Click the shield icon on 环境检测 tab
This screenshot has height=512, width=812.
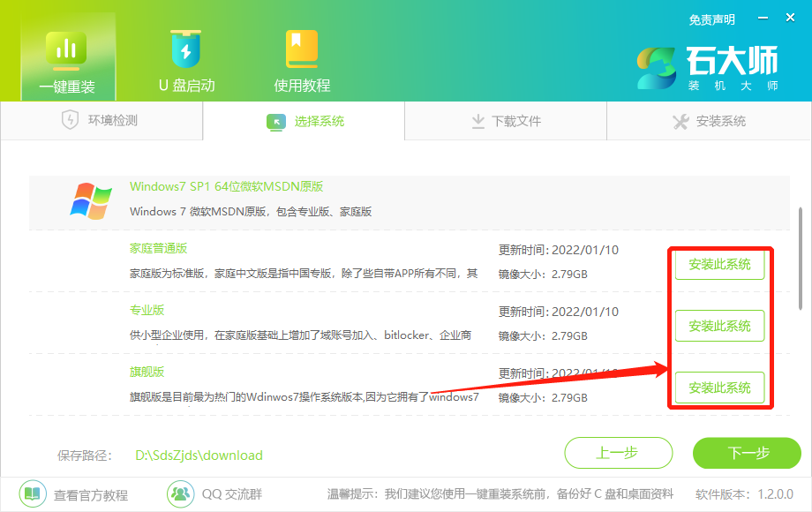[x=69, y=122]
